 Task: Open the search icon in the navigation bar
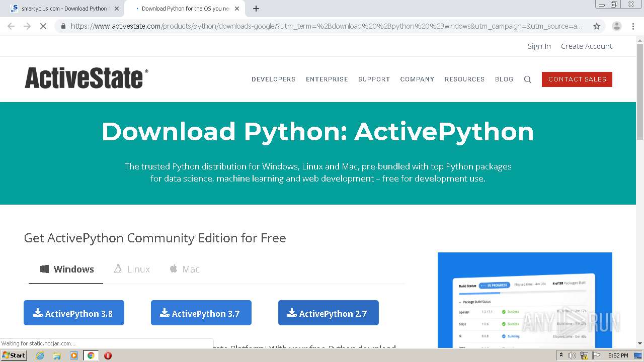click(x=527, y=79)
